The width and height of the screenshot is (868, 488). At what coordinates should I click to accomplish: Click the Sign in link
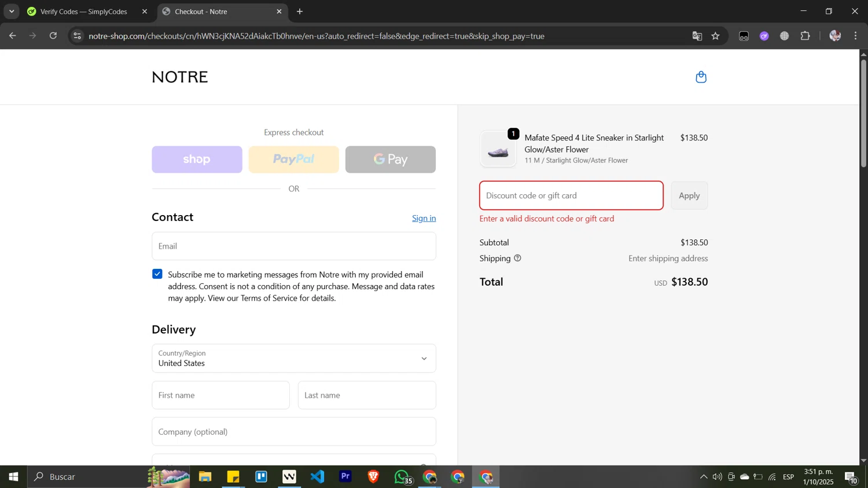(x=424, y=218)
